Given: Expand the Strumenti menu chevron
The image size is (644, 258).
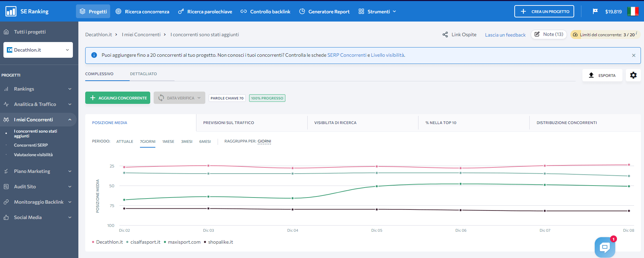Looking at the screenshot, I should [394, 11].
